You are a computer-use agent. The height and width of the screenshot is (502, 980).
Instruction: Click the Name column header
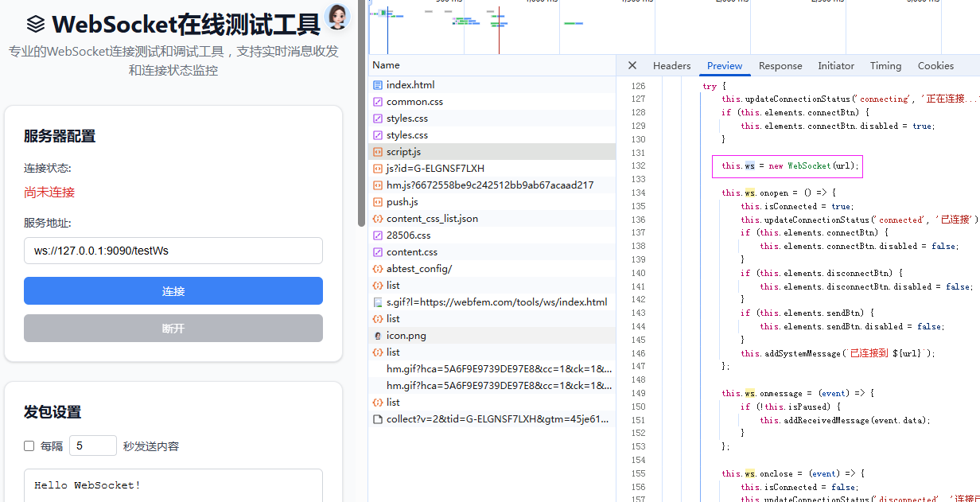tap(492, 65)
